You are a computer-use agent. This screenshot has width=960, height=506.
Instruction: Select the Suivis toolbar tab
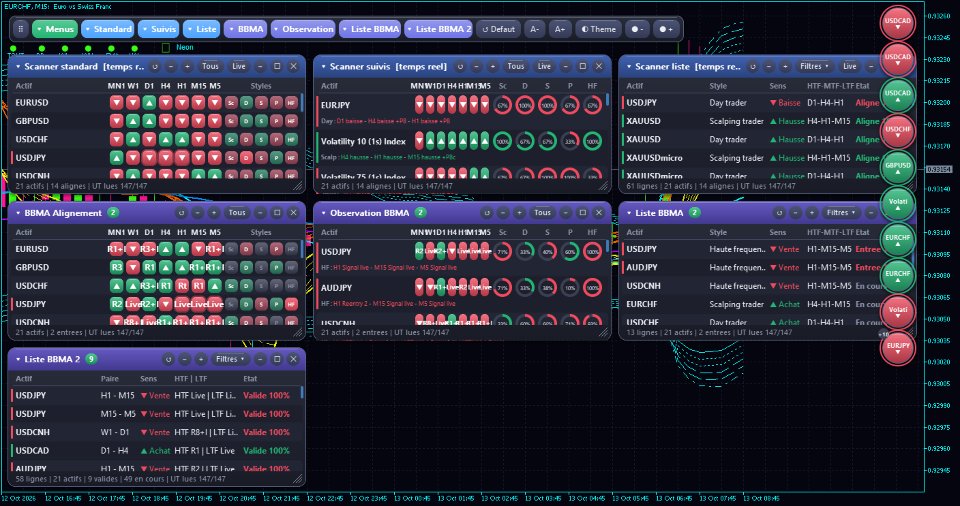pyautogui.click(x=159, y=29)
